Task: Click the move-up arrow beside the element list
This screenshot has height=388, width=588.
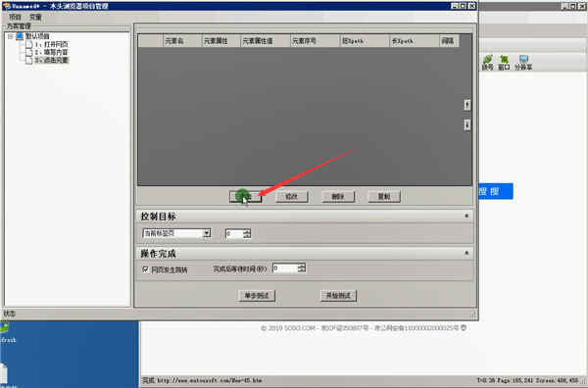Action: click(466, 105)
